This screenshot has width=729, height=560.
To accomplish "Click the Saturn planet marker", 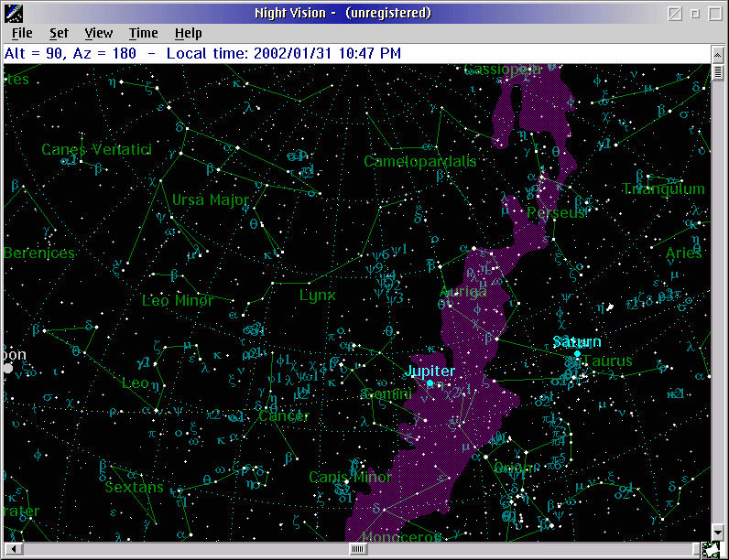I will pos(577,353).
